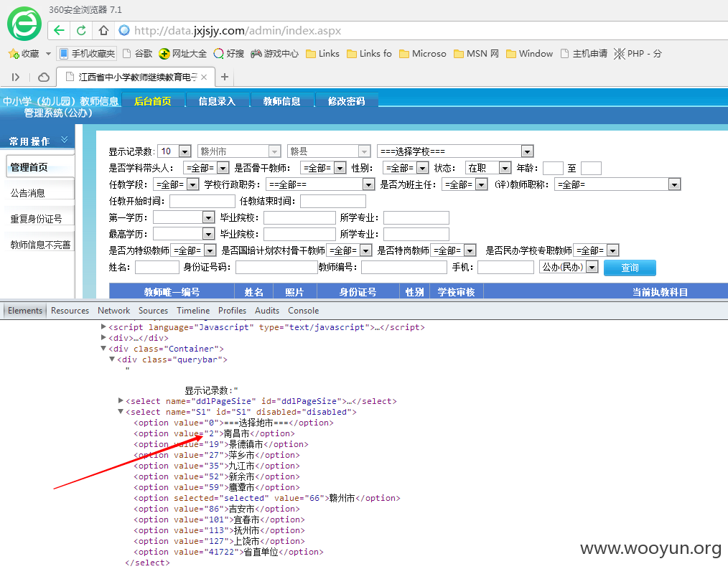The image size is (728, 569).
Task: Click the 360 browser logo
Action: (x=24, y=24)
